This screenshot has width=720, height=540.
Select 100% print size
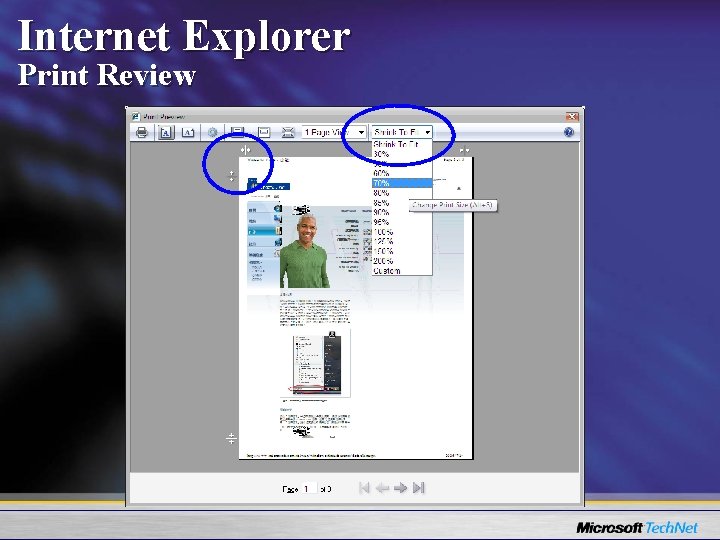click(402, 232)
